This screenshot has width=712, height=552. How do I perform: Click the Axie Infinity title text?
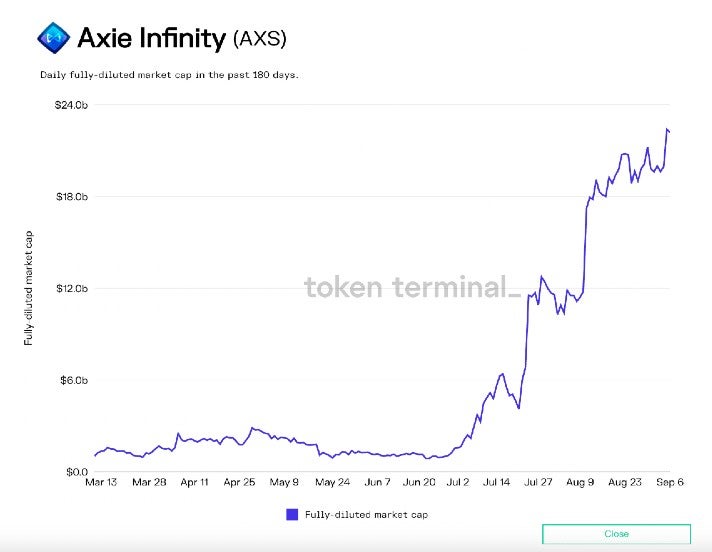coord(151,39)
